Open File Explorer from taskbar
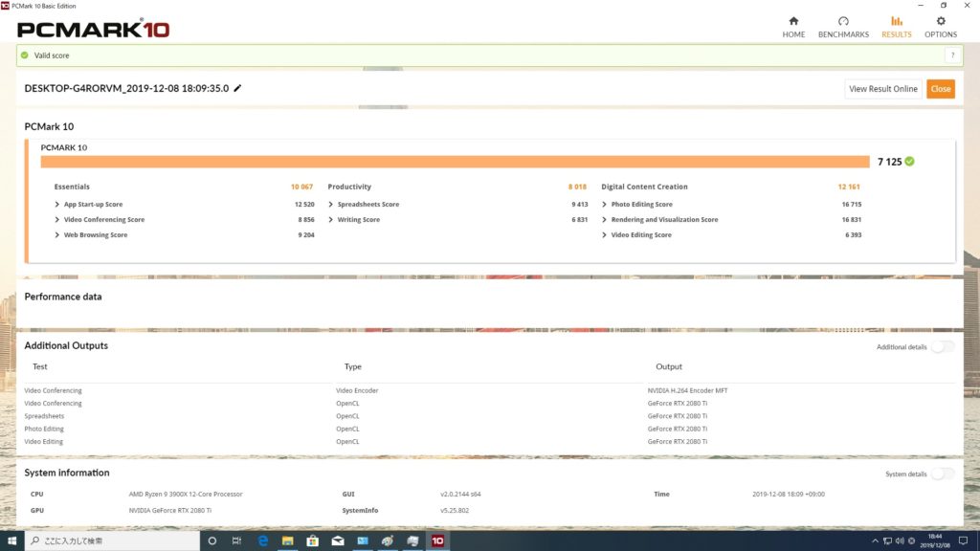This screenshot has height=551, width=980. point(287,540)
